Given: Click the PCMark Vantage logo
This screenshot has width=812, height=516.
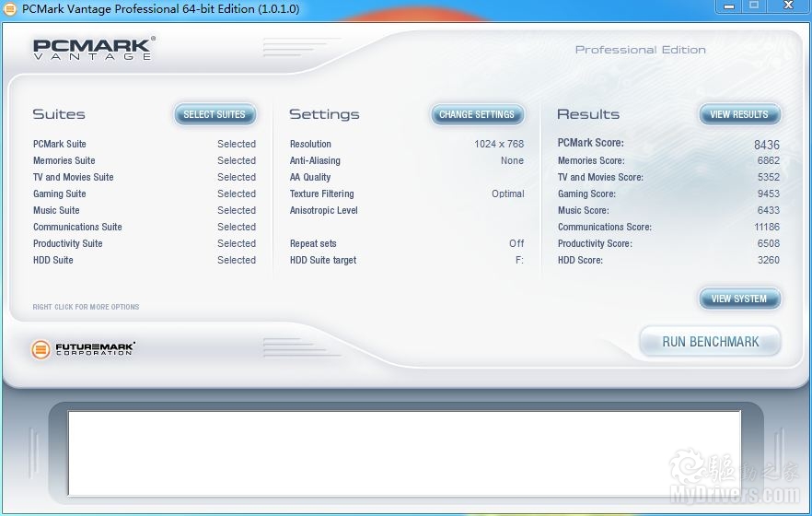Looking at the screenshot, I should click(94, 49).
